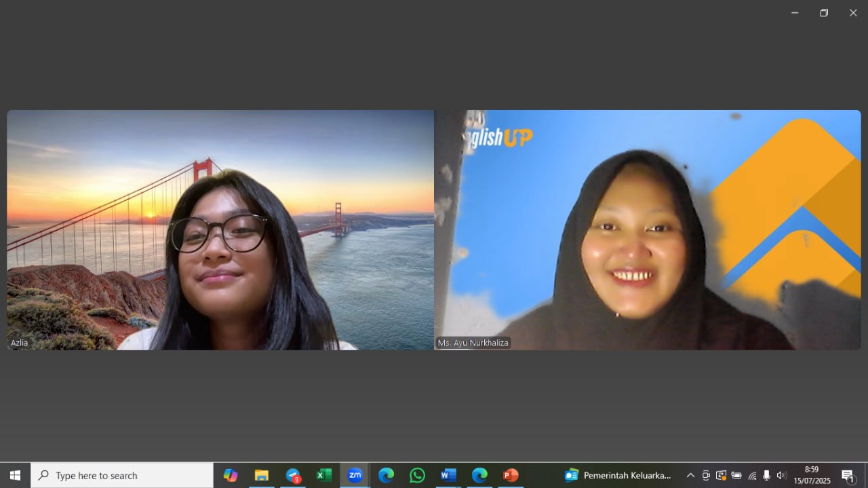Viewport: 868px width, 488px height.
Task: Open the Telegram taskbar icon with badge
Action: 293,475
